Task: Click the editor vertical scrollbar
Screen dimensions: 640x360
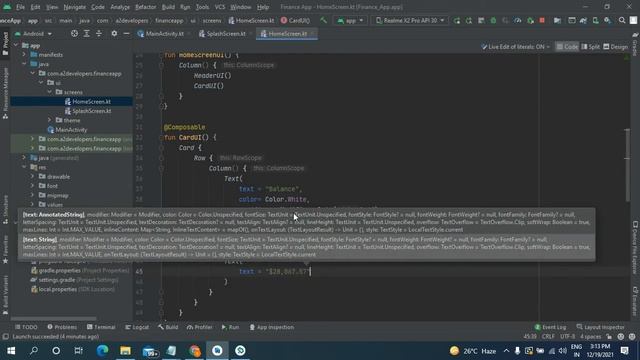Action: [627, 165]
